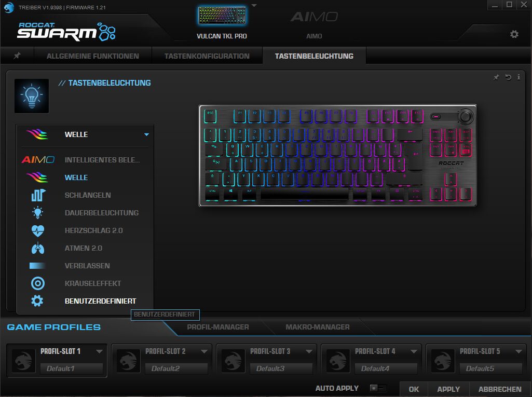Toggle the Auto Apply switch

pyautogui.click(x=377, y=388)
